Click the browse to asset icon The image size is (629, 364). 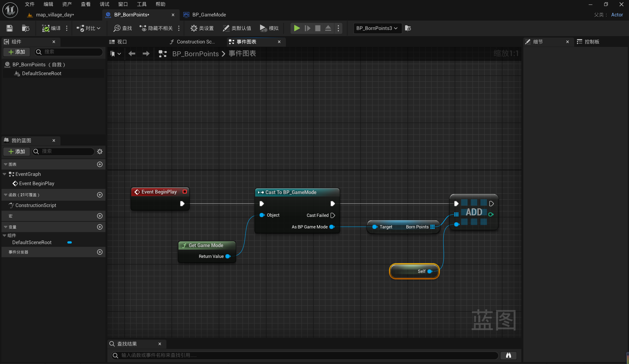click(26, 28)
